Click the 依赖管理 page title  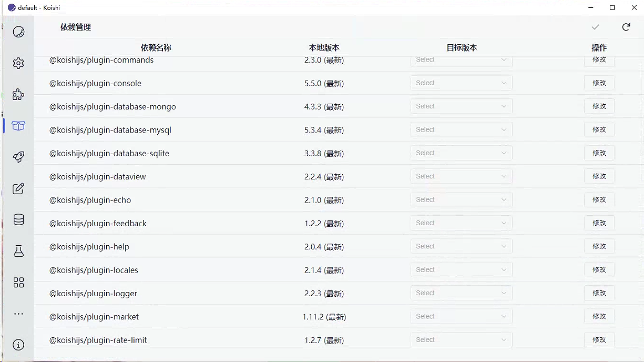[76, 27]
